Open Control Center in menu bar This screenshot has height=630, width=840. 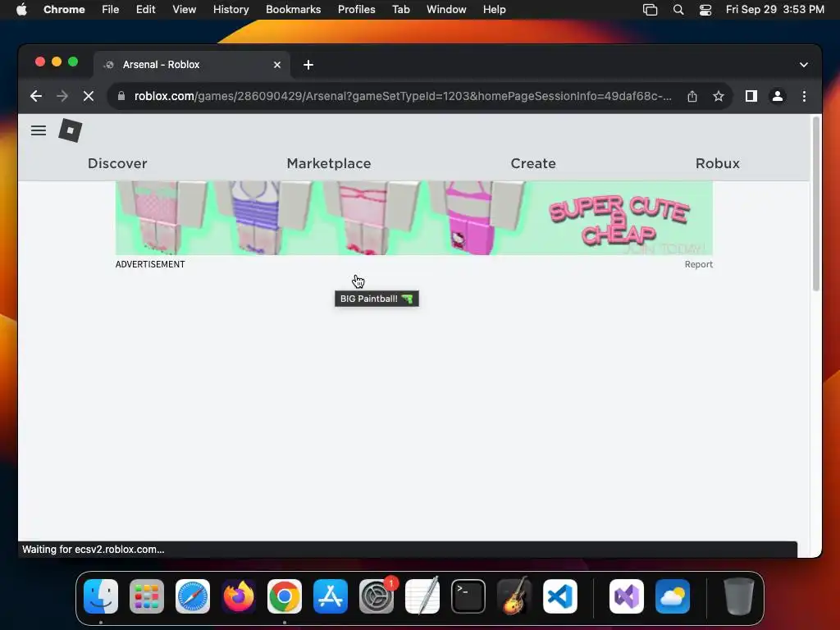coord(705,10)
